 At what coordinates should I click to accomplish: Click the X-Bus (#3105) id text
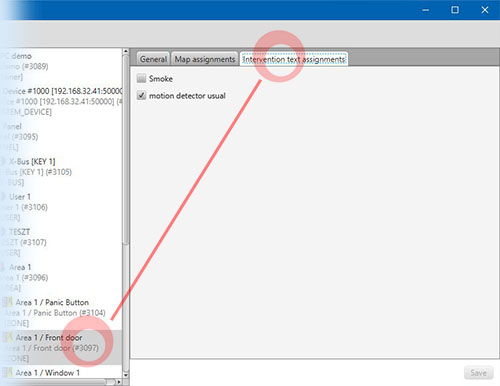[x=39, y=172]
